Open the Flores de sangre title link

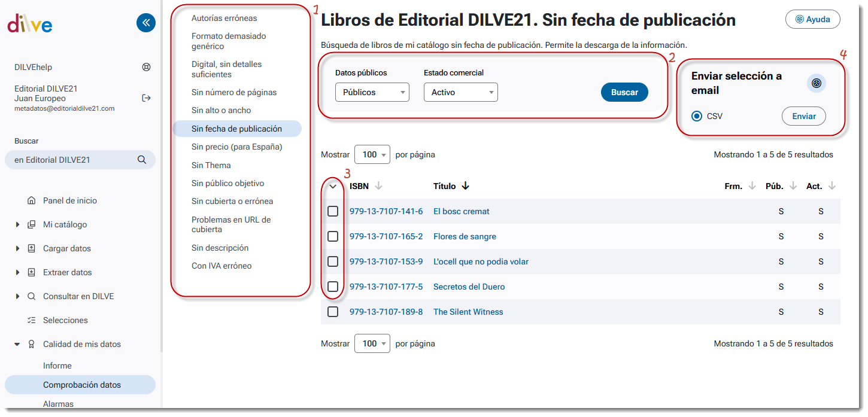pyautogui.click(x=465, y=236)
